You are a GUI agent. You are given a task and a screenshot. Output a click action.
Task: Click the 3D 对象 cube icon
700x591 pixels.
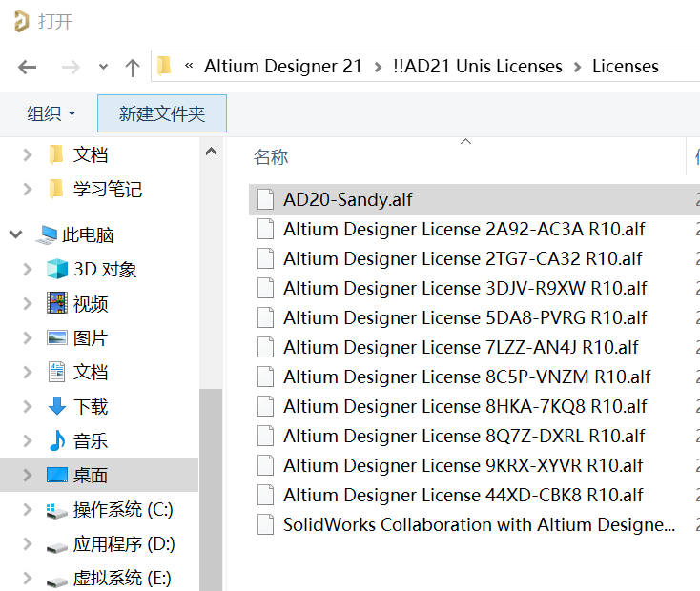click(x=57, y=269)
